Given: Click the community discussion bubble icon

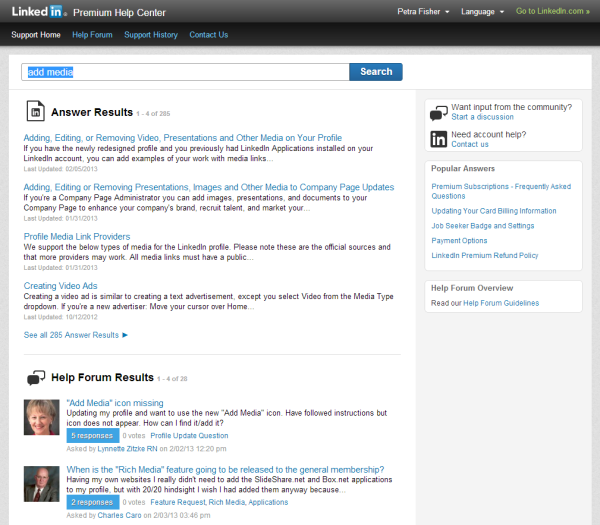Looking at the screenshot, I should (x=439, y=113).
